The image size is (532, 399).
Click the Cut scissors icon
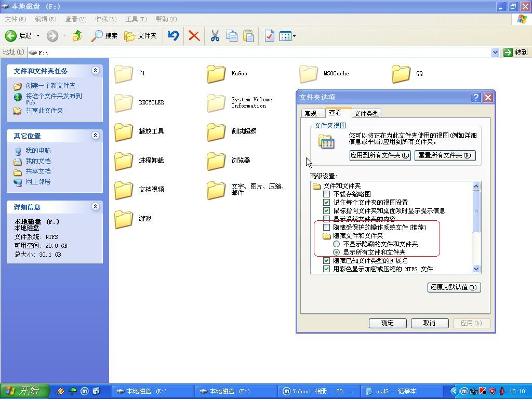click(215, 36)
